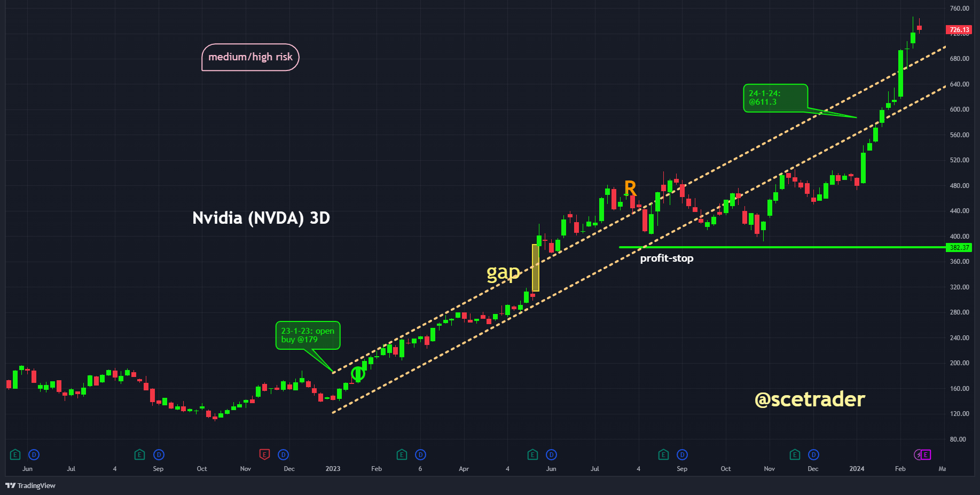Click the 'medium/high risk' label
The image size is (980, 495).
point(250,57)
